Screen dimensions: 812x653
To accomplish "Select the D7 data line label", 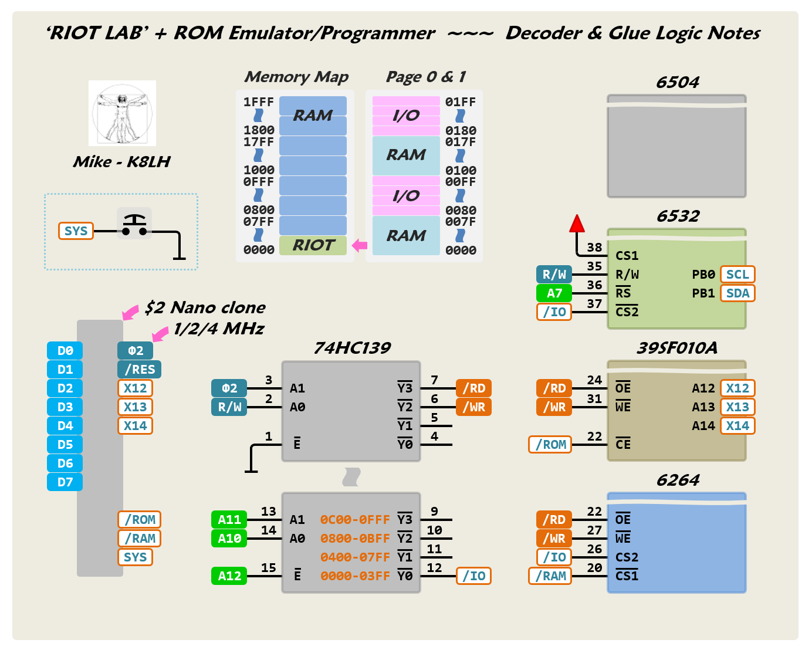I will [65, 482].
